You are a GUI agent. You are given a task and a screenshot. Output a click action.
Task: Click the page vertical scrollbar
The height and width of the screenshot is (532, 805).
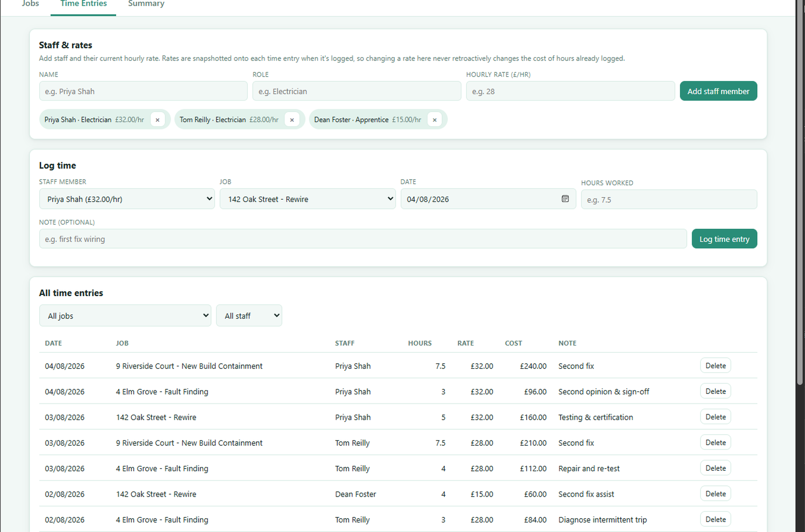(800, 192)
